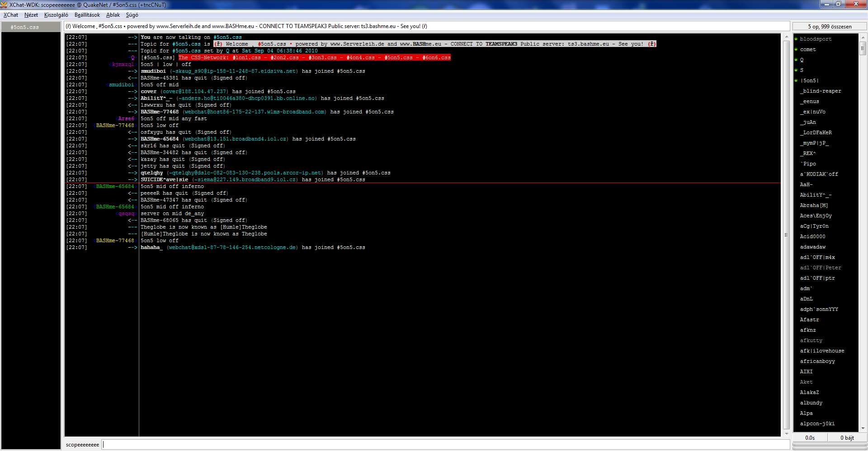The height and width of the screenshot is (451, 868).
Task: Select user afk|ilovehouse in user list
Action: 822,351
